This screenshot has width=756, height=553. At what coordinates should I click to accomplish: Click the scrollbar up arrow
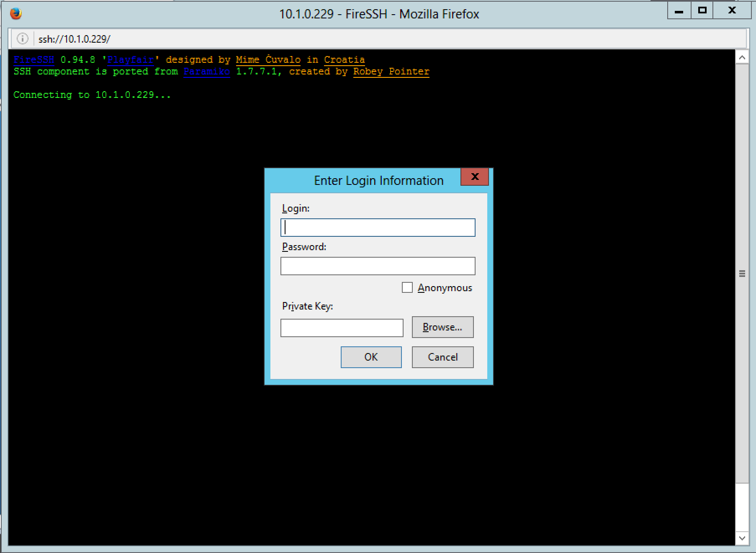[742, 57]
